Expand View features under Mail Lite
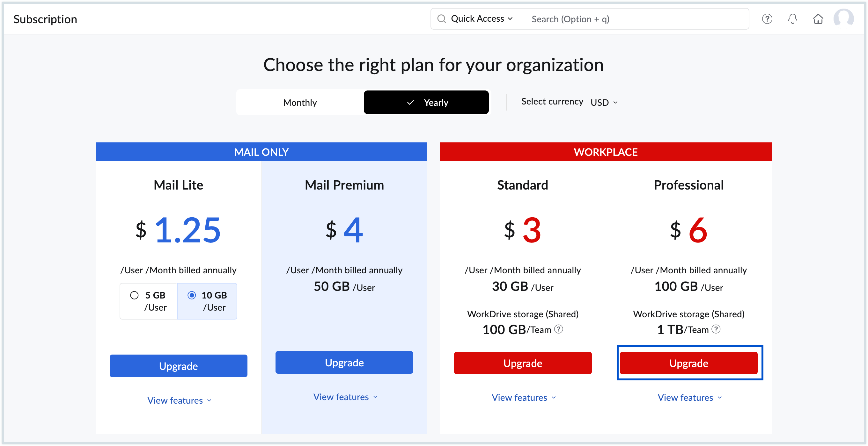The height and width of the screenshot is (446, 868). (179, 400)
